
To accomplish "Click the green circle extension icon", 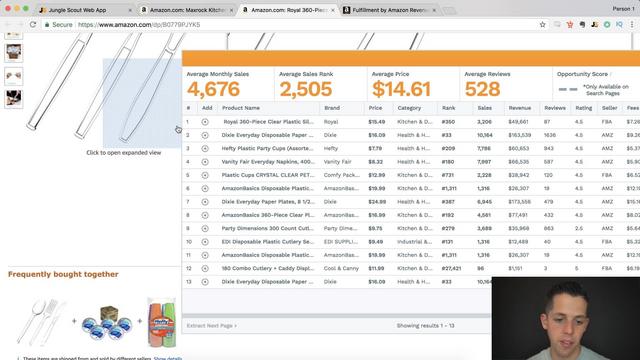I will pos(607,24).
